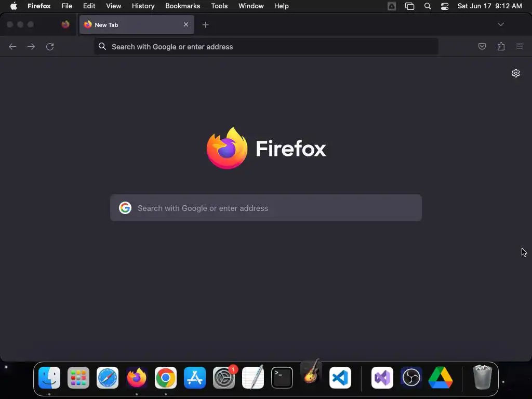This screenshot has width=532, height=399.
Task: Open Control Center in menu bar
Action: (445, 6)
